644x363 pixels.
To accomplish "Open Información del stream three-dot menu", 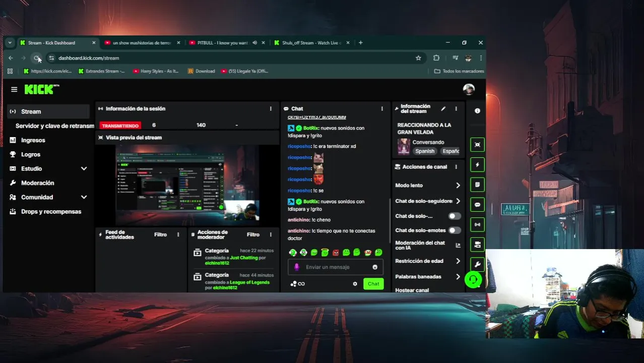I will pos(456,108).
